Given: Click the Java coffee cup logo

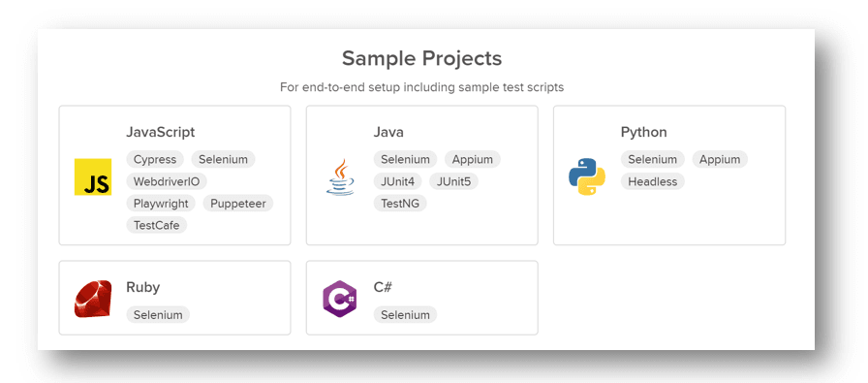Looking at the screenshot, I should [x=340, y=176].
